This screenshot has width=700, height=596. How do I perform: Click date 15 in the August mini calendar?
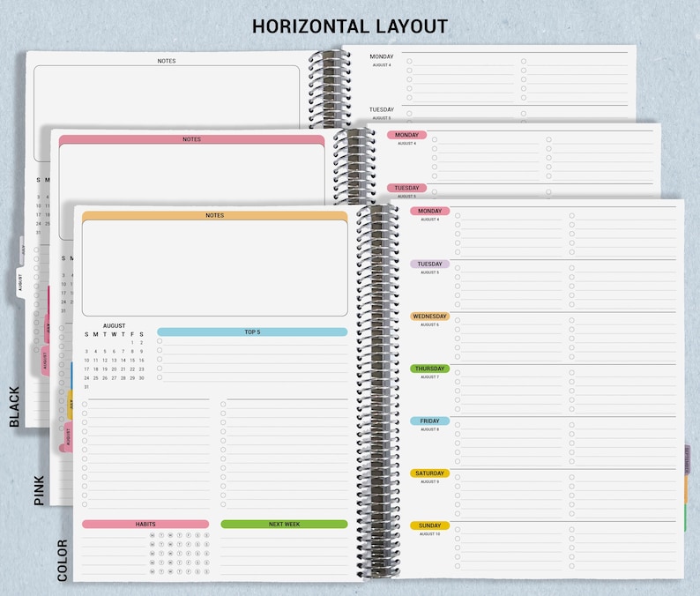[x=132, y=361]
